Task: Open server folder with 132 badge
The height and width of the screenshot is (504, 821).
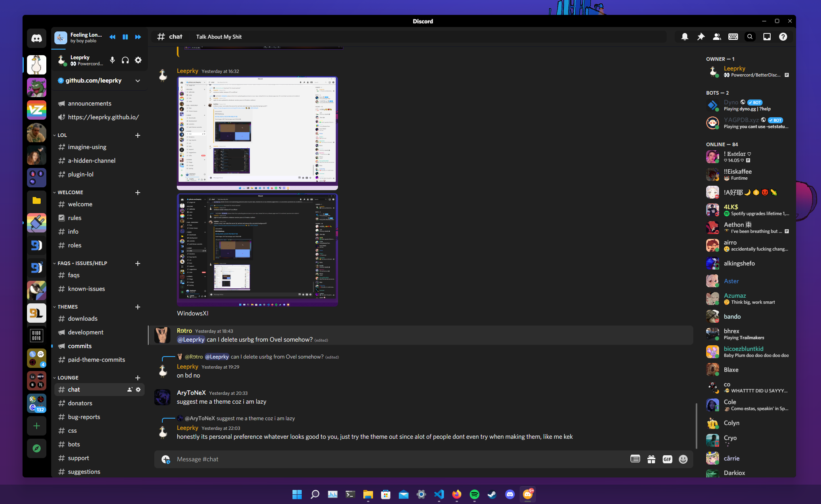Action: pyautogui.click(x=37, y=403)
